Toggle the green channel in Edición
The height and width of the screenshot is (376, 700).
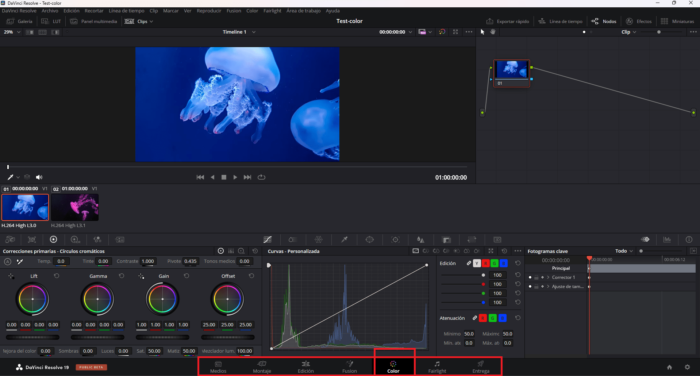495,263
